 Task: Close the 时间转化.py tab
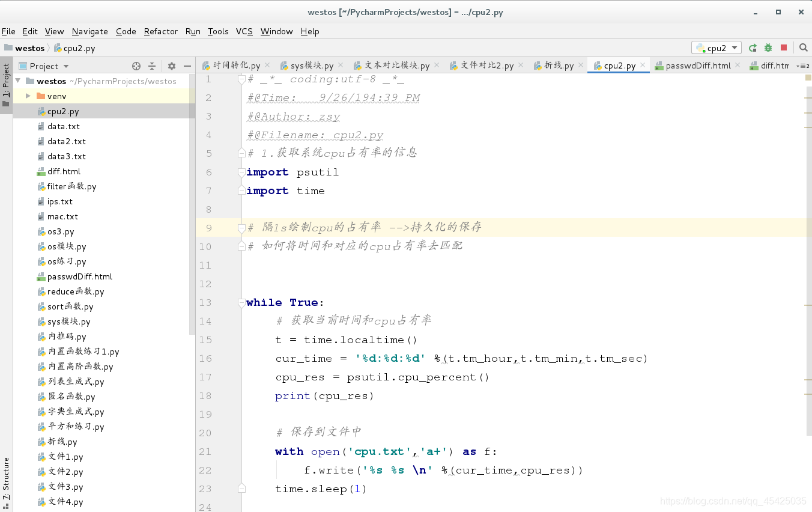pos(267,65)
